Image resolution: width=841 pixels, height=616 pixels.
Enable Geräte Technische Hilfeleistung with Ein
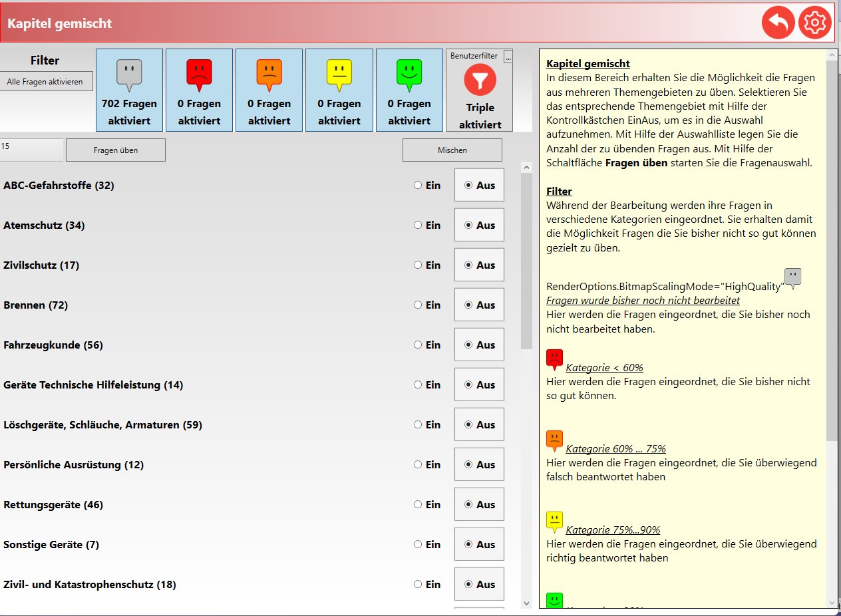427,385
